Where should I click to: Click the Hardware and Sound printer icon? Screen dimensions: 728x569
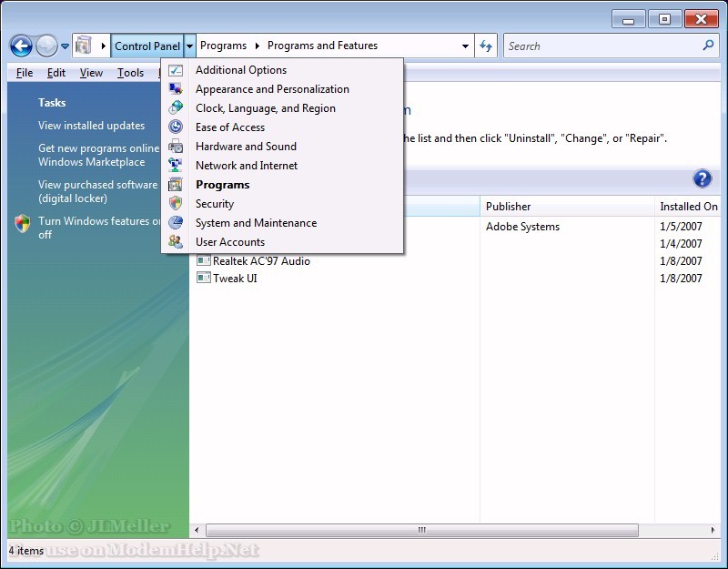tap(176, 147)
